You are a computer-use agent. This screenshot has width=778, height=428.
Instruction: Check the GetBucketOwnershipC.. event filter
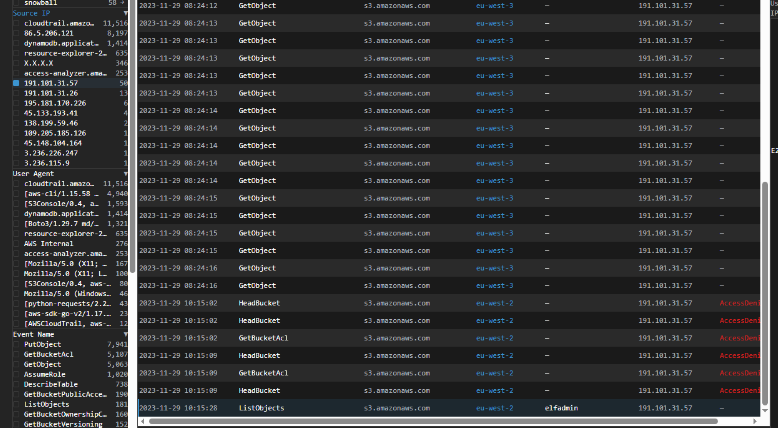point(16,414)
